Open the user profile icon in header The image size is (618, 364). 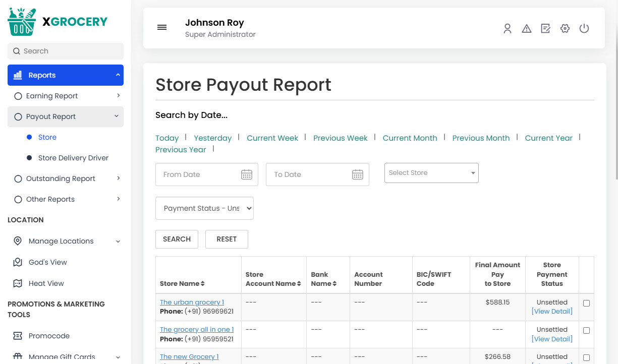pyautogui.click(x=507, y=28)
